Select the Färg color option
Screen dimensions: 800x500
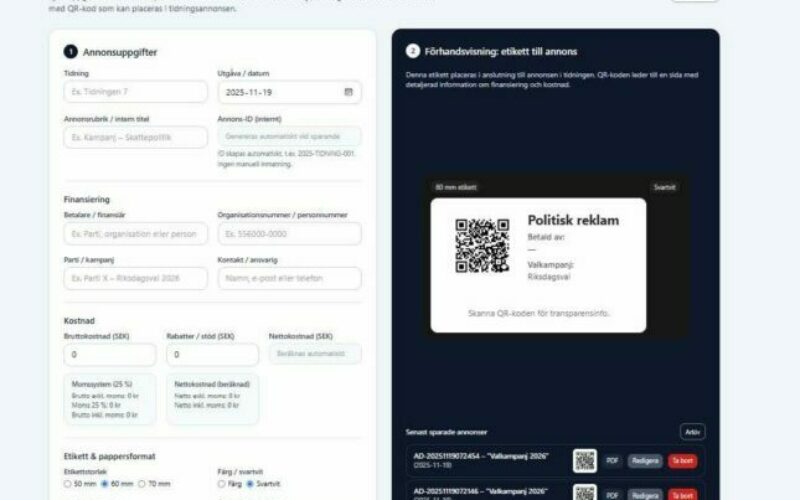pyautogui.click(x=223, y=483)
